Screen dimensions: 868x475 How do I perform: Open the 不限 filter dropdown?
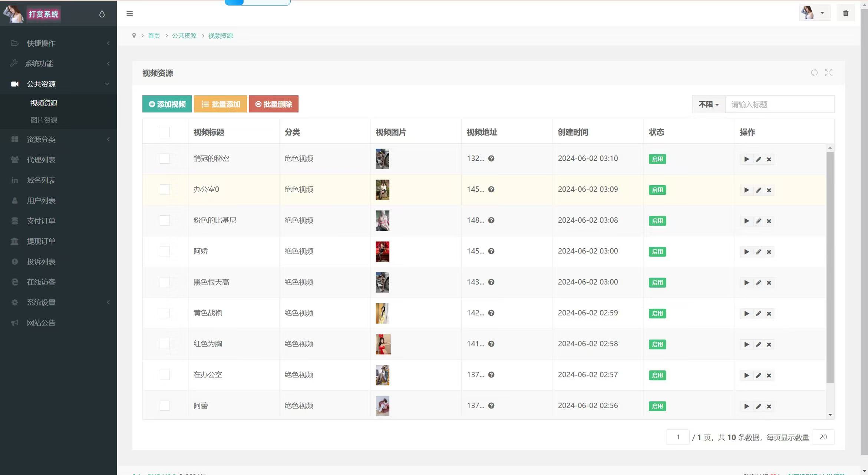pyautogui.click(x=708, y=104)
